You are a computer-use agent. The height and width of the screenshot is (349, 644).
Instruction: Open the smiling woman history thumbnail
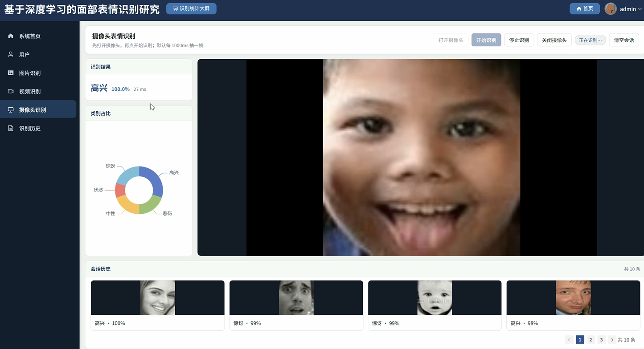(158, 298)
